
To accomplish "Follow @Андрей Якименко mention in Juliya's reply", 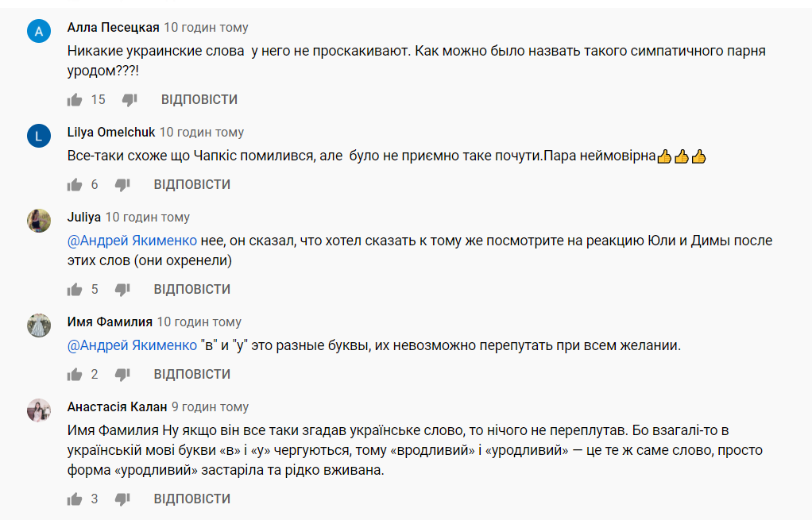I will (131, 241).
